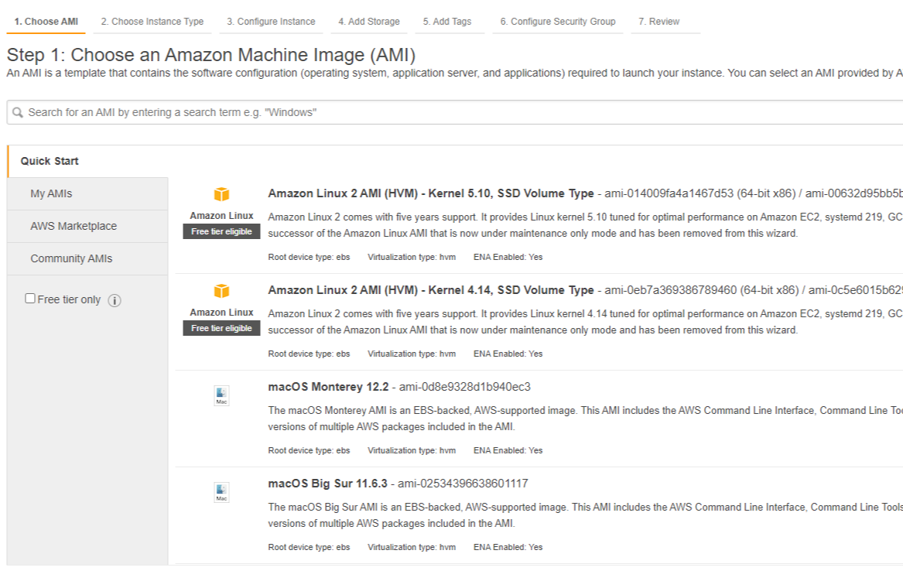Open the 6. Configure Security Group tab

point(557,22)
